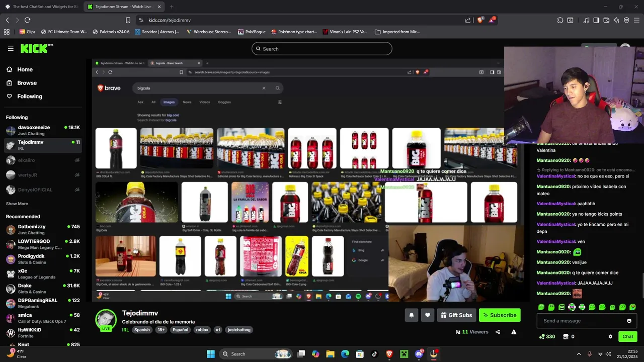
Task: Go back in browser history
Action: (7, 20)
